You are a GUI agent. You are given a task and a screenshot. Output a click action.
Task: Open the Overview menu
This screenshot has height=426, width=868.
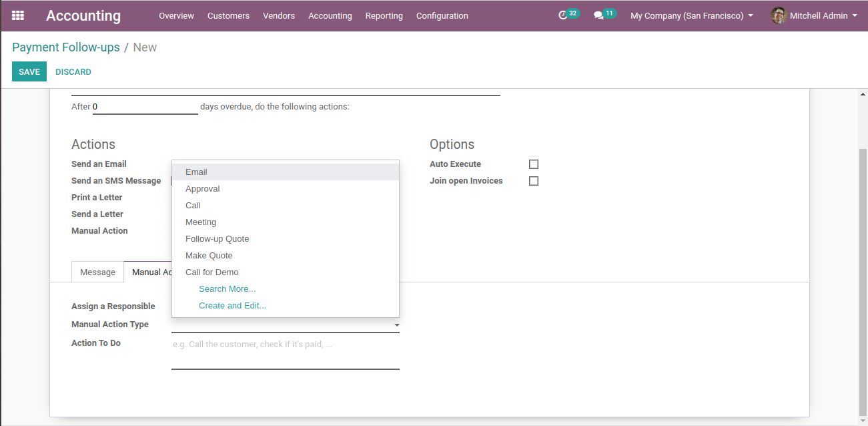point(176,15)
